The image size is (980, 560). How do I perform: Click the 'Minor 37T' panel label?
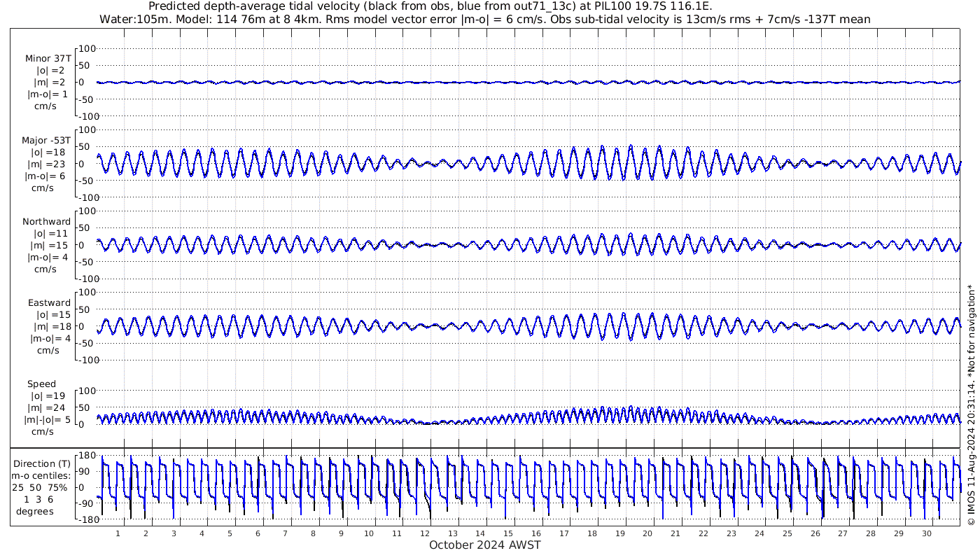[48, 59]
